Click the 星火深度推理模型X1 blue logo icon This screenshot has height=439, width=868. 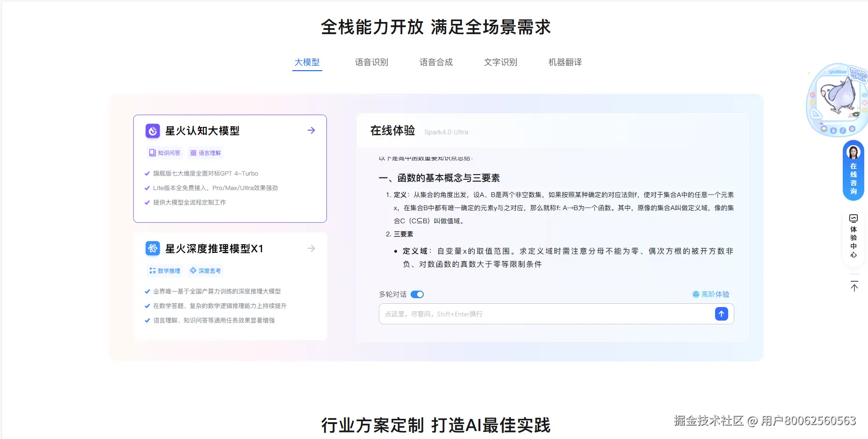(x=152, y=249)
